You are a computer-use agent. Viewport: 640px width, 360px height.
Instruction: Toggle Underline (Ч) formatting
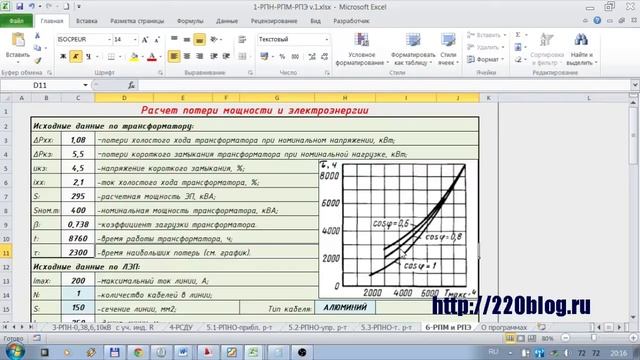[88, 56]
